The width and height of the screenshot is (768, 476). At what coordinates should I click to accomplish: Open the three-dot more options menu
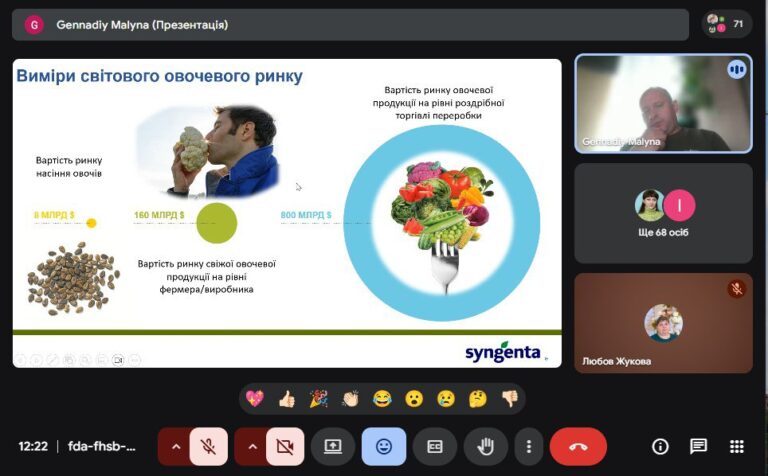[528, 447]
